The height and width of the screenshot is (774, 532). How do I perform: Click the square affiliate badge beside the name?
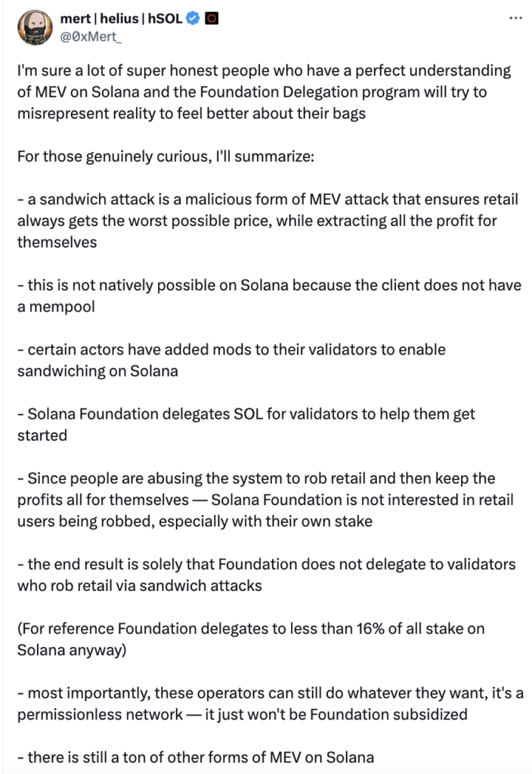[212, 18]
